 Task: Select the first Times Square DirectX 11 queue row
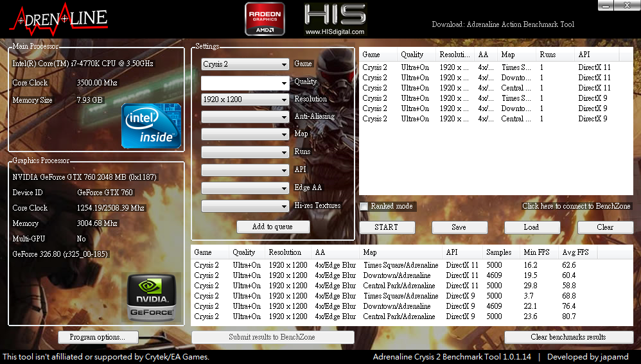tap(488, 67)
